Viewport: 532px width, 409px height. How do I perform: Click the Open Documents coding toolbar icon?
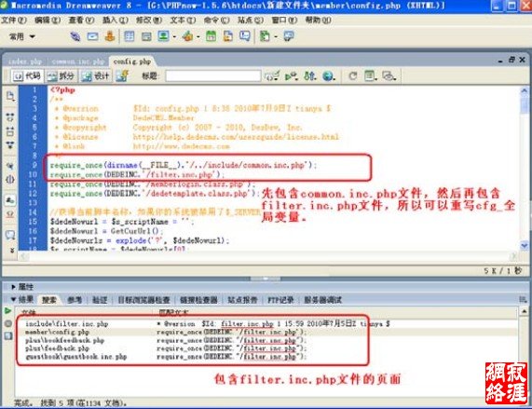(x=10, y=96)
